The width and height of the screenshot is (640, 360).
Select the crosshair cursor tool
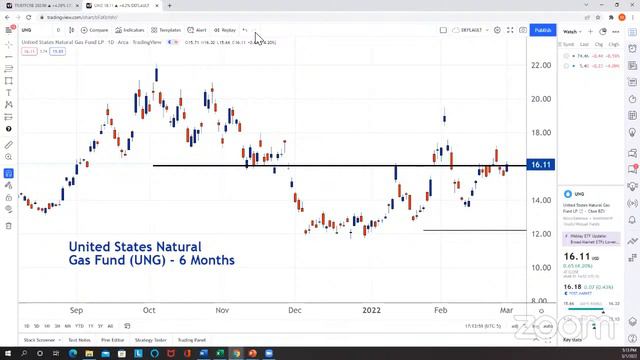9,44
